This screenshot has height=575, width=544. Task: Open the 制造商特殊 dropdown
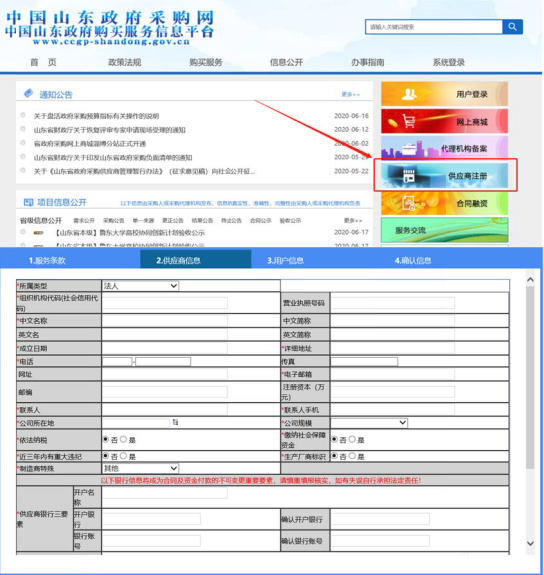click(x=140, y=468)
